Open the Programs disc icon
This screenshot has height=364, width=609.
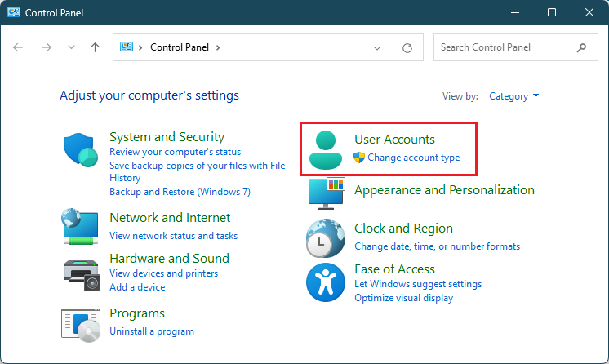pyautogui.click(x=81, y=323)
